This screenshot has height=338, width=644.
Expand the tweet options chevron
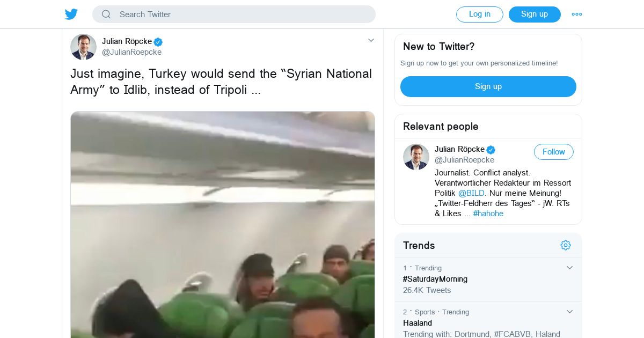click(x=371, y=40)
